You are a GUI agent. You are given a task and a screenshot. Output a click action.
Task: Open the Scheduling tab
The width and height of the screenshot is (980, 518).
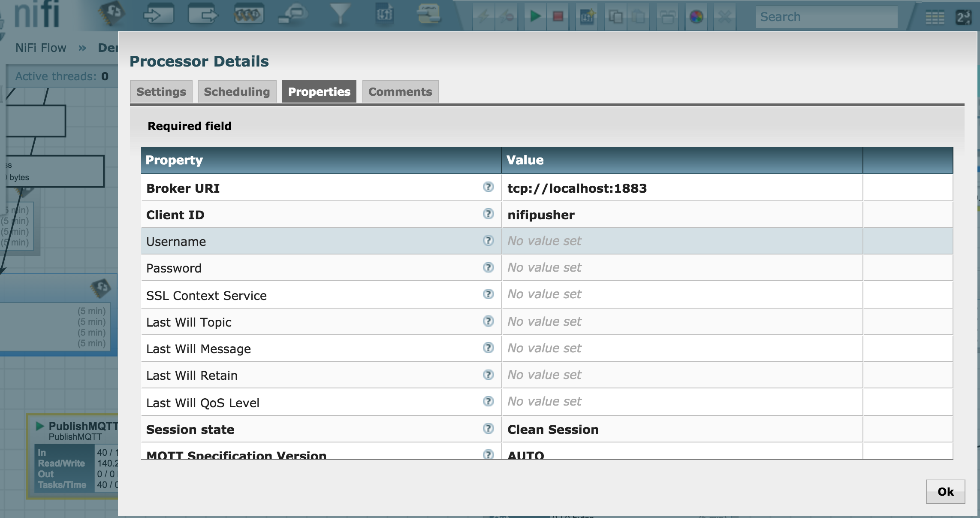237,91
